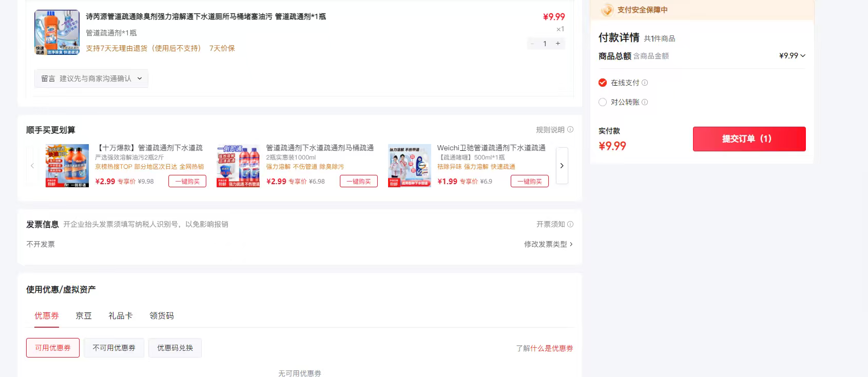Open the 留言 message dropdown
The image size is (868, 377).
pyautogui.click(x=91, y=78)
